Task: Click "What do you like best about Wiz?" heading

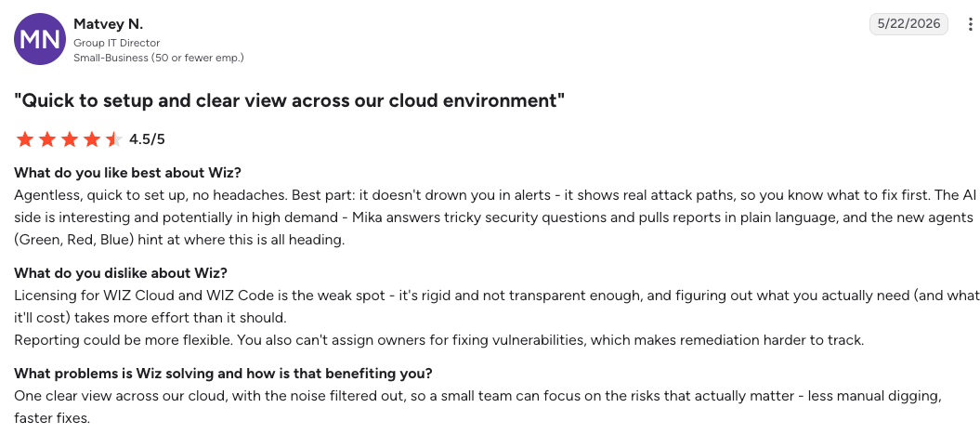Action: point(127,173)
